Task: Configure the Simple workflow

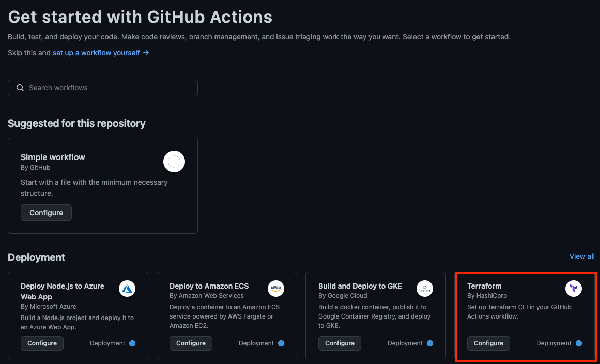Action: pos(46,212)
